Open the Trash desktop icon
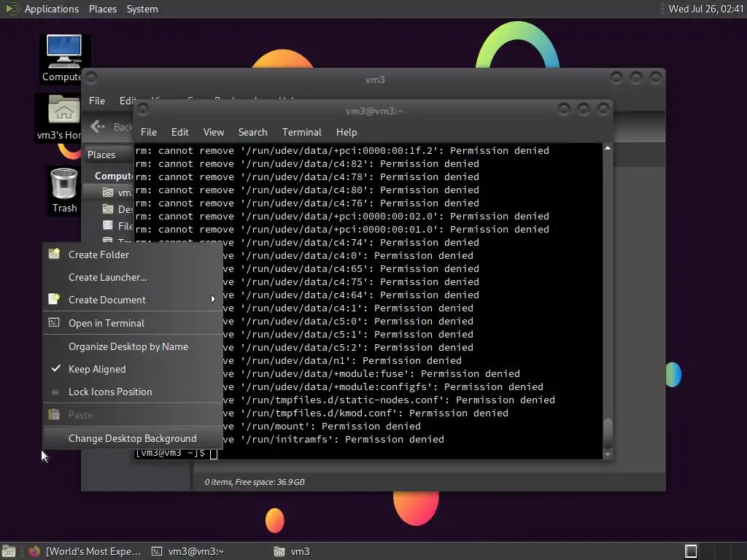 64,184
